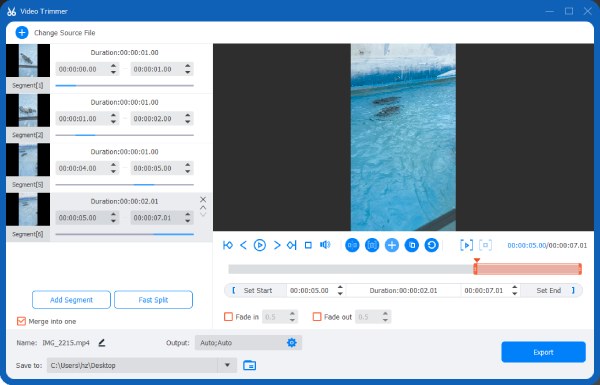Click the orange playhead marker on timeline

[x=477, y=260]
